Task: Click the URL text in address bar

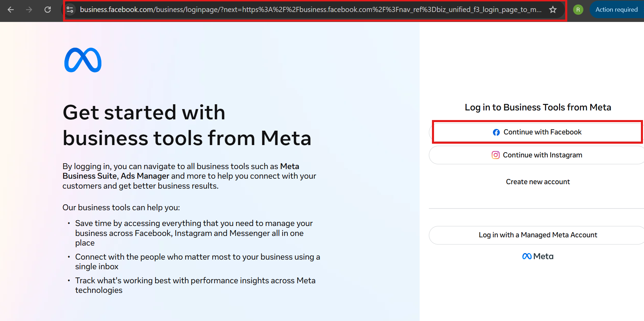Action: pos(311,10)
